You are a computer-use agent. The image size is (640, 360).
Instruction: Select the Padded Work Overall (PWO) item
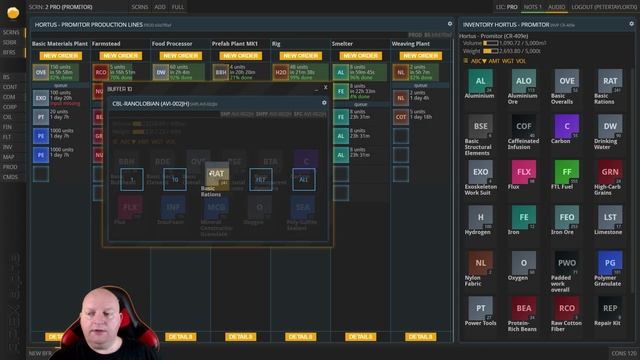pos(567,263)
